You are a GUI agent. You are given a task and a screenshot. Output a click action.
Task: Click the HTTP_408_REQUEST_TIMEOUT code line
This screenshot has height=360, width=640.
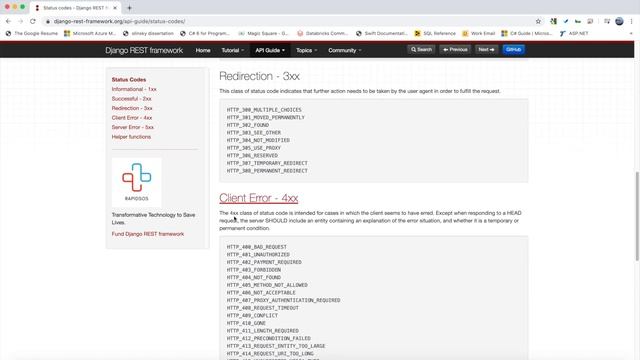[x=262, y=308]
